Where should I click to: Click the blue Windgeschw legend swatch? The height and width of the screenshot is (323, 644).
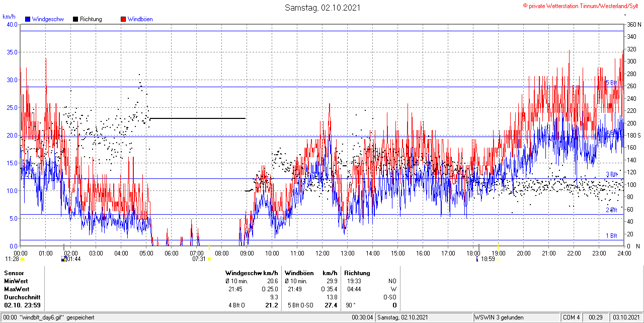28,19
